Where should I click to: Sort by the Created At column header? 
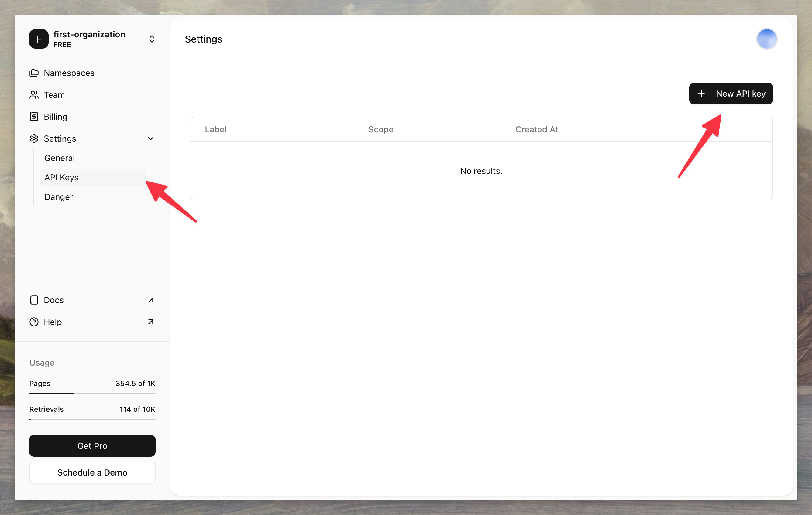click(x=536, y=129)
